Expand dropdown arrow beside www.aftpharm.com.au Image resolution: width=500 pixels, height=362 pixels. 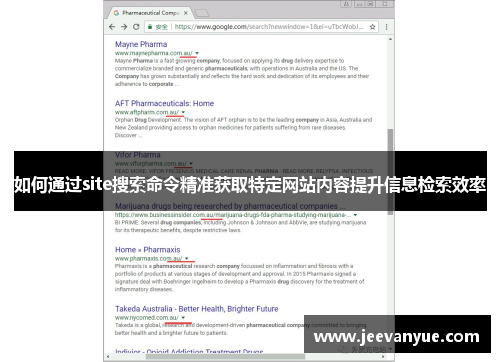[183, 112]
